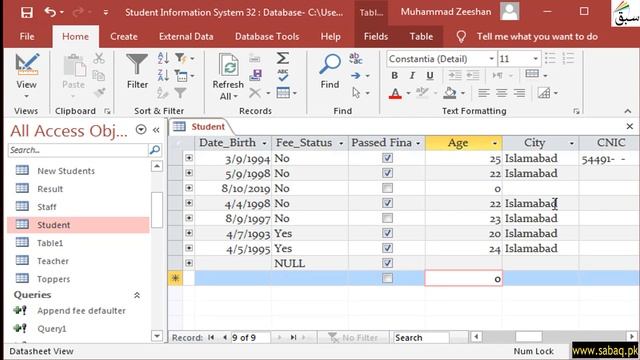Open Passed Fina column dropdown arrow
This screenshot has width=640, height=360.
[x=418, y=143]
